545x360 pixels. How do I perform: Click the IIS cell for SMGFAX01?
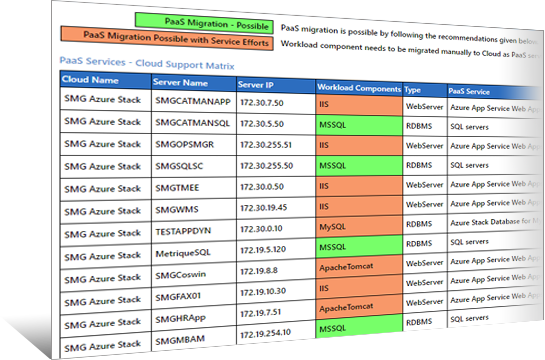pos(359,287)
